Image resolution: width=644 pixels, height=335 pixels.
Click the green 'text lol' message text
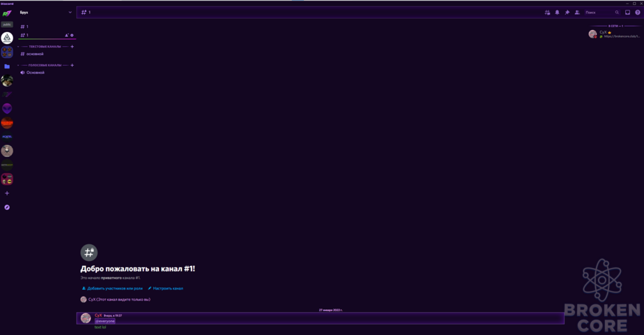[100, 327]
